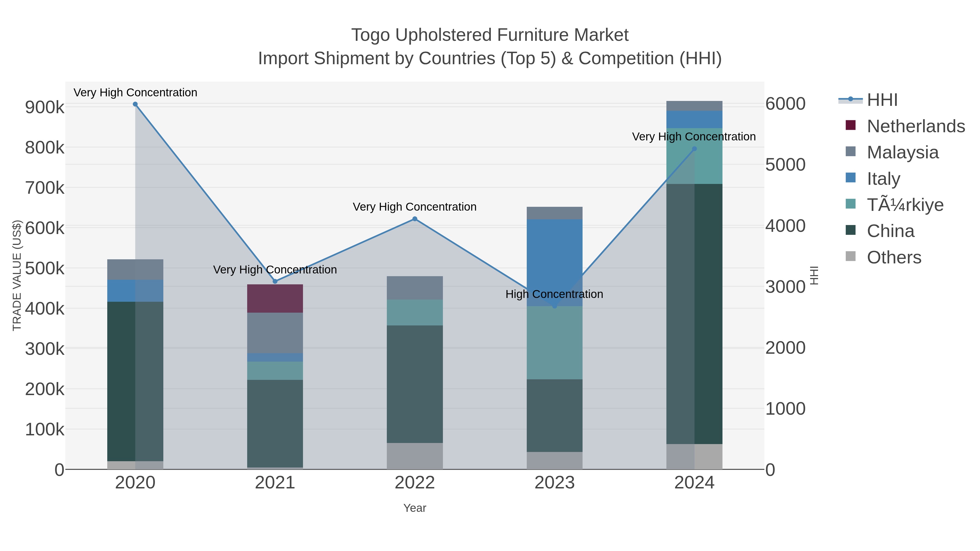Click the China segment in 2024 bar
Viewport: 980px width, 551px height.
694,314
